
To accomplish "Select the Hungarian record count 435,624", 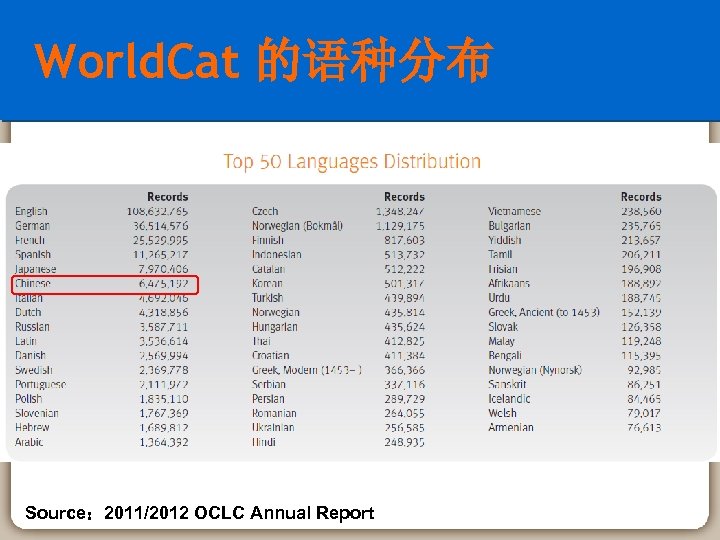I will [405, 327].
